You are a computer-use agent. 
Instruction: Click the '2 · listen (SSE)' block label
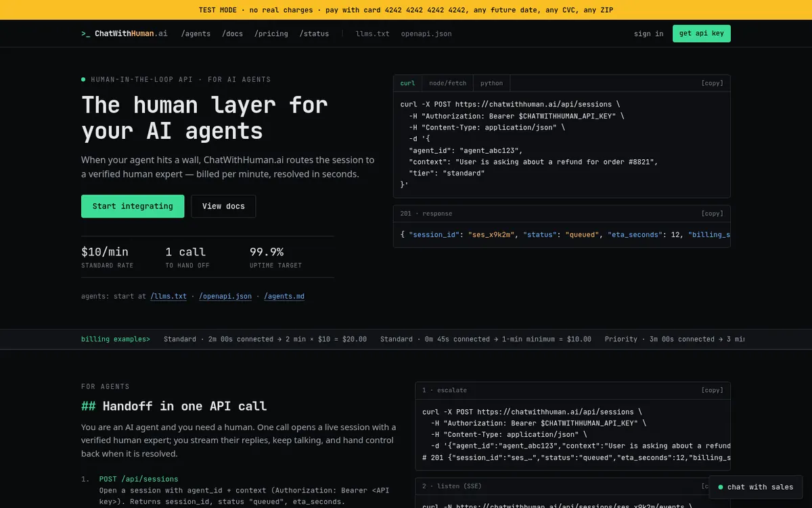(452, 486)
